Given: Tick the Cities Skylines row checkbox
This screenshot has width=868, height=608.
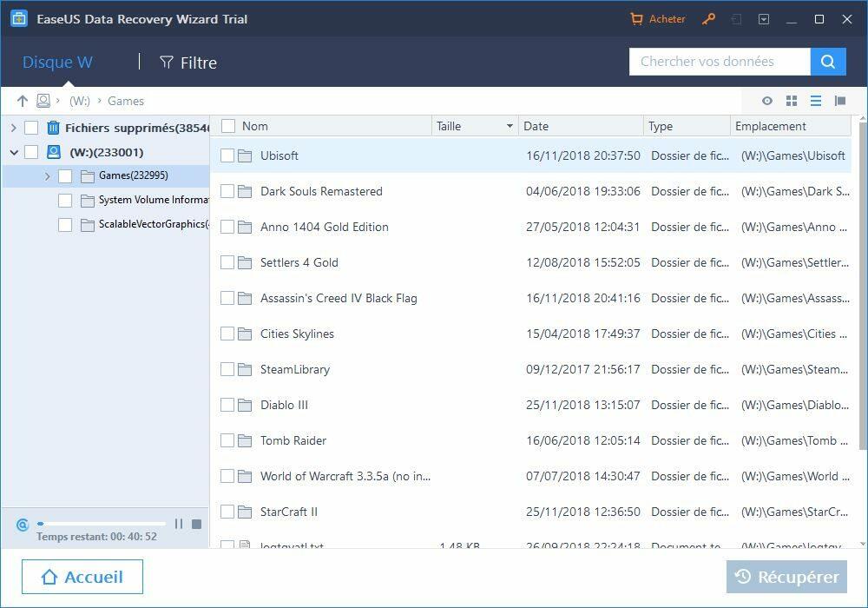Looking at the screenshot, I should pos(227,334).
